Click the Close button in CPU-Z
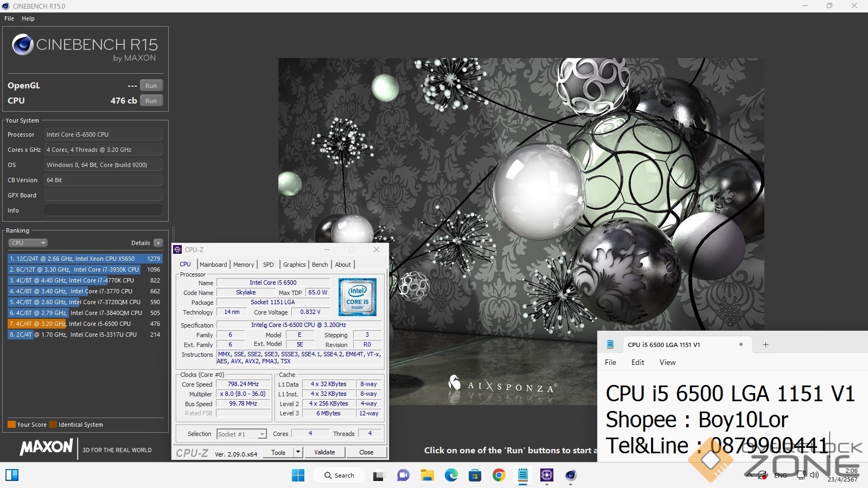Viewport: 868px width, 488px height. click(x=366, y=452)
